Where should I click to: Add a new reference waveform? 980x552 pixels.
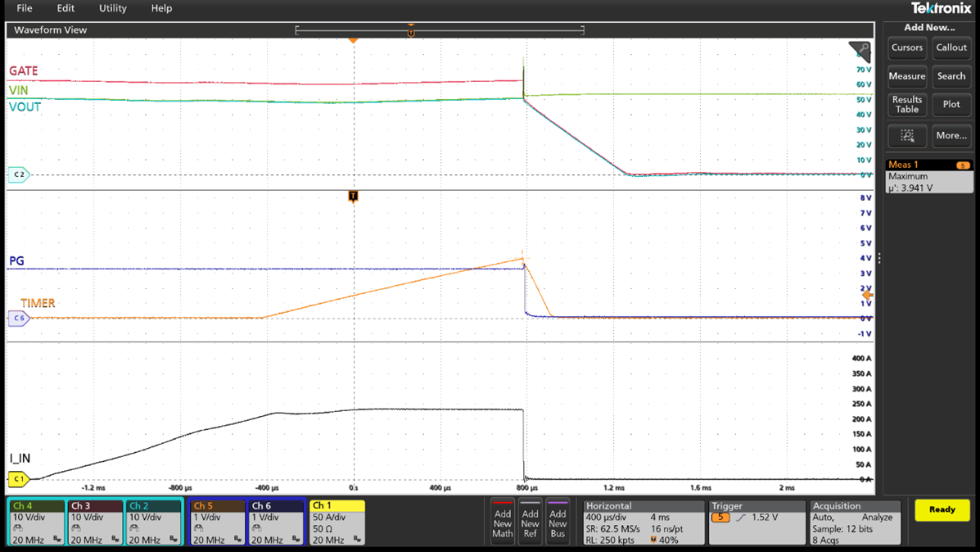click(531, 521)
